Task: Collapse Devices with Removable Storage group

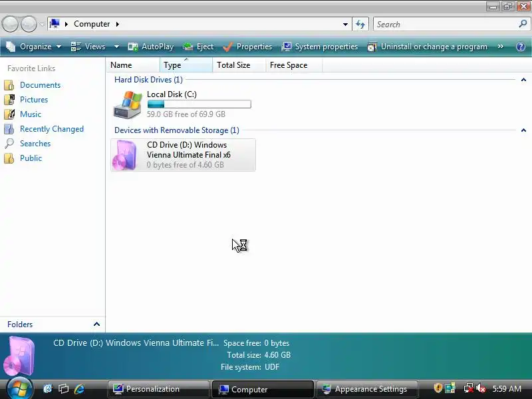Action: point(523,130)
